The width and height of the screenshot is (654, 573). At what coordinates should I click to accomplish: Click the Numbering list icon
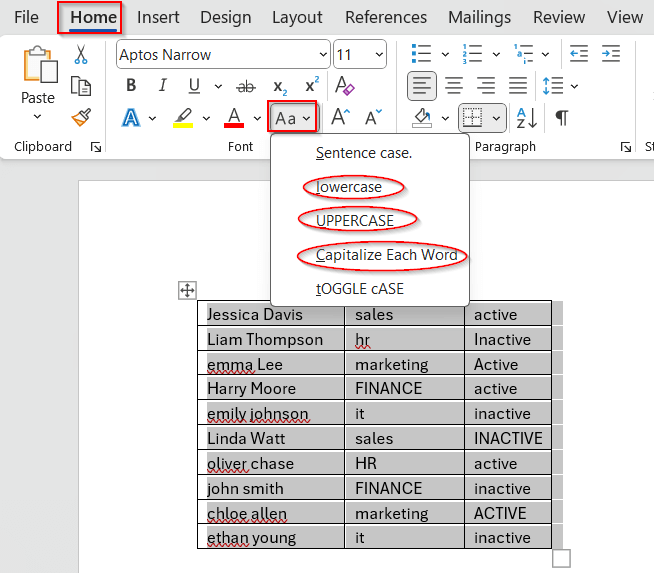tap(472, 54)
